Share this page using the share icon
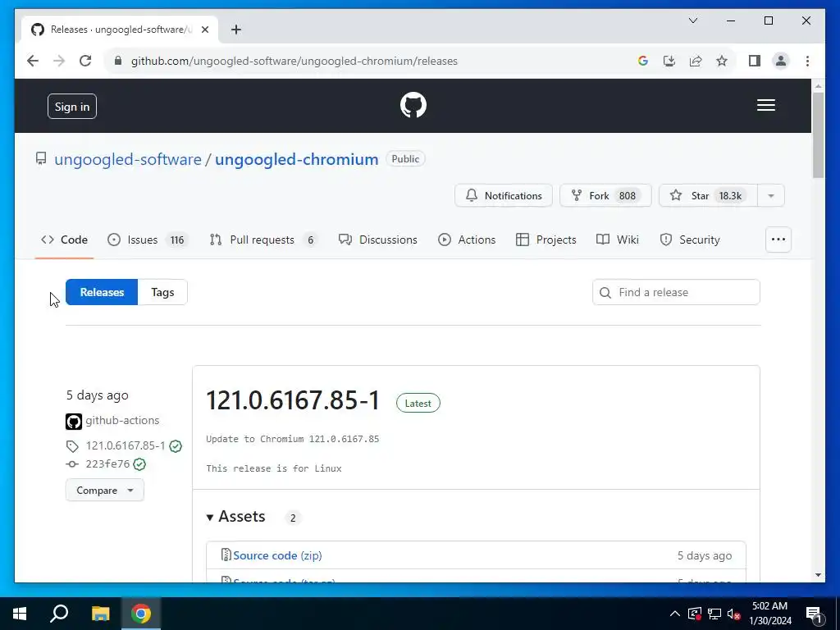The image size is (840, 630). (x=696, y=61)
